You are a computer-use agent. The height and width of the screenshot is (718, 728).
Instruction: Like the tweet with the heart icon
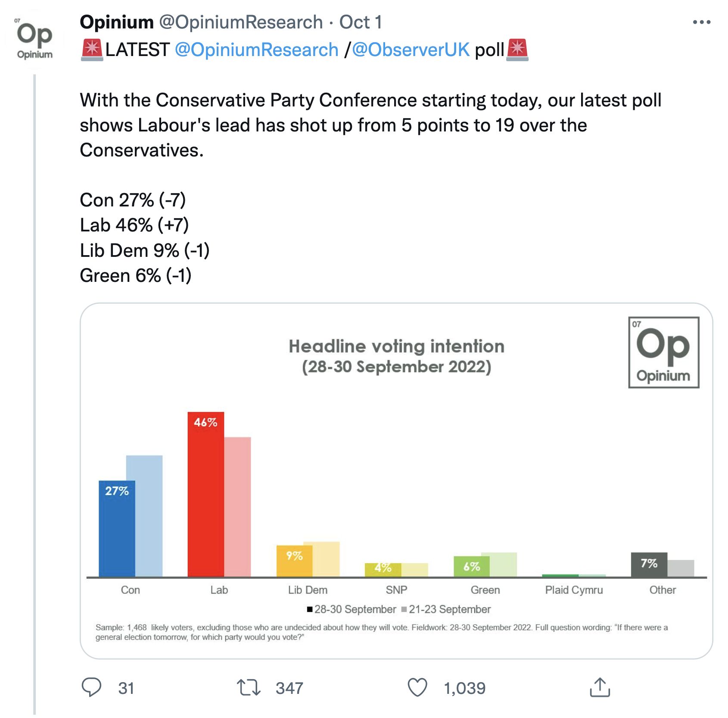(x=417, y=687)
